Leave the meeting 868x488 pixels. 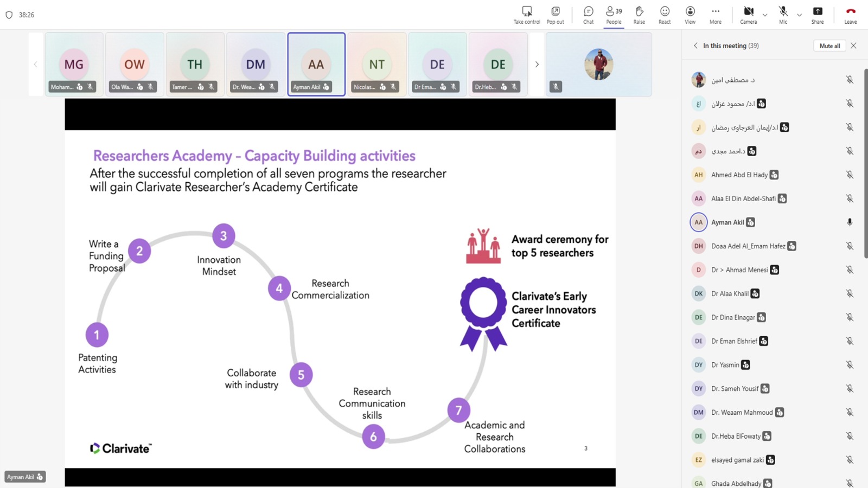[x=850, y=15]
